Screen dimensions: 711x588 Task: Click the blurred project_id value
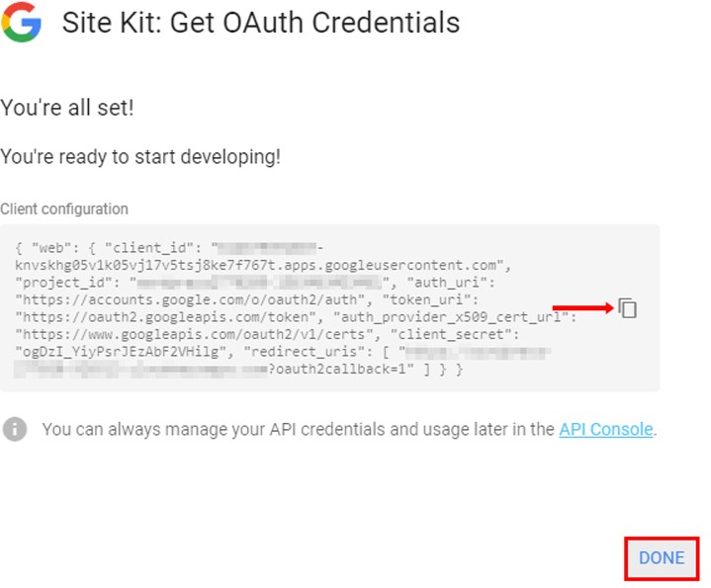pyautogui.click(x=260, y=283)
